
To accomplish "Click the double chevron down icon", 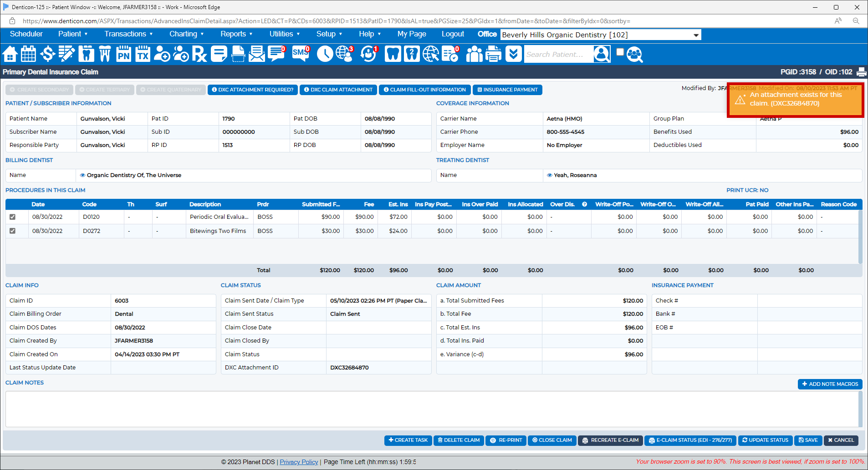I will 513,54.
